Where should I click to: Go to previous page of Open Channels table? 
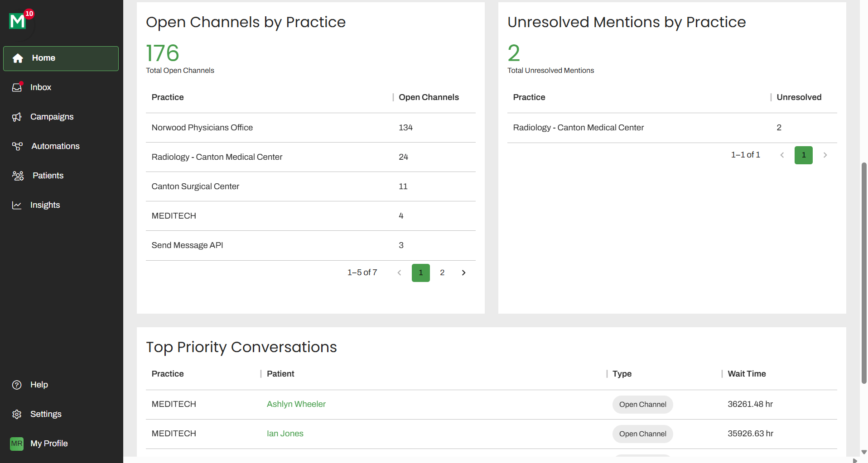[399, 273]
